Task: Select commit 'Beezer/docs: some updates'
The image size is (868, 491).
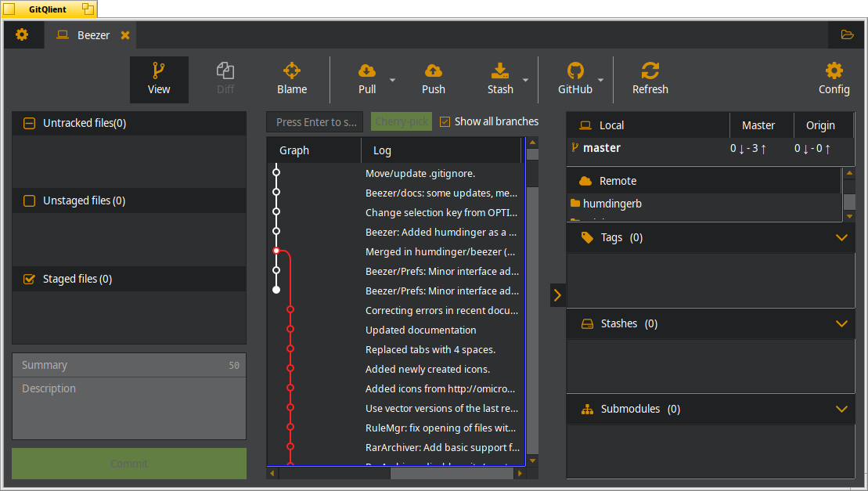Action: 441,193
